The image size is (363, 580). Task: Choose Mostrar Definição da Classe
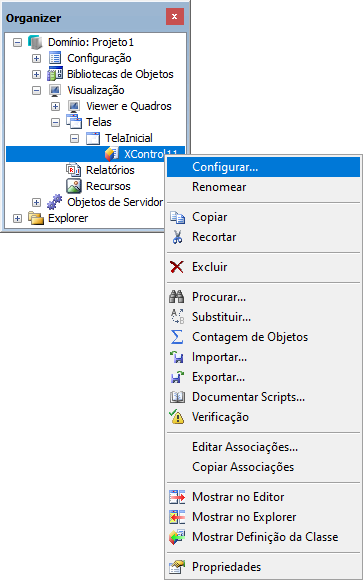pyautogui.click(x=263, y=537)
